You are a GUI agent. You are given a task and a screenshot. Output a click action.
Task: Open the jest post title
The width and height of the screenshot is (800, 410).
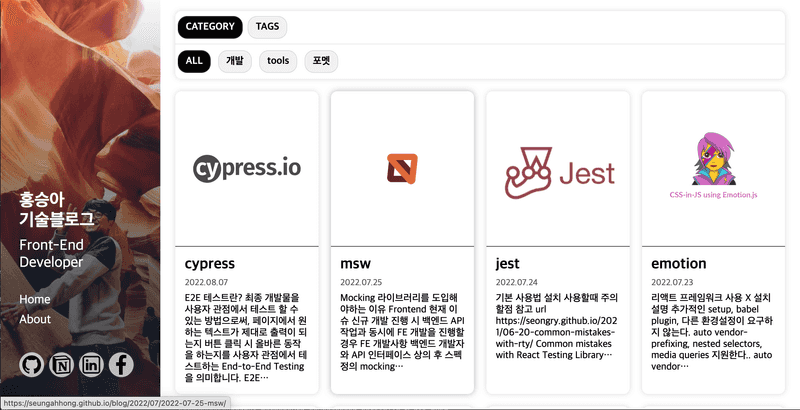coord(508,264)
